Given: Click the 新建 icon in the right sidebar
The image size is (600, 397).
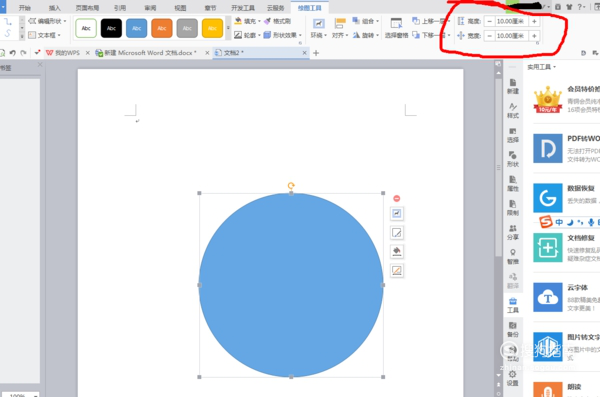Looking at the screenshot, I should pyautogui.click(x=513, y=86).
